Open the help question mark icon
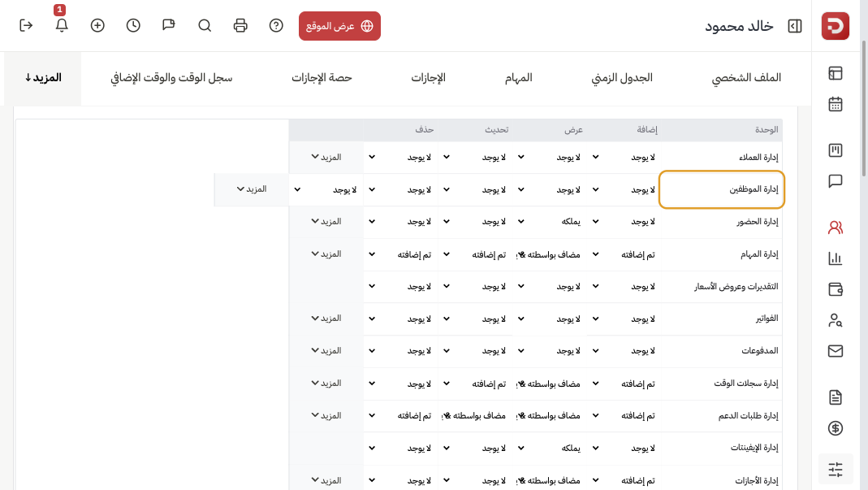 coord(276,25)
